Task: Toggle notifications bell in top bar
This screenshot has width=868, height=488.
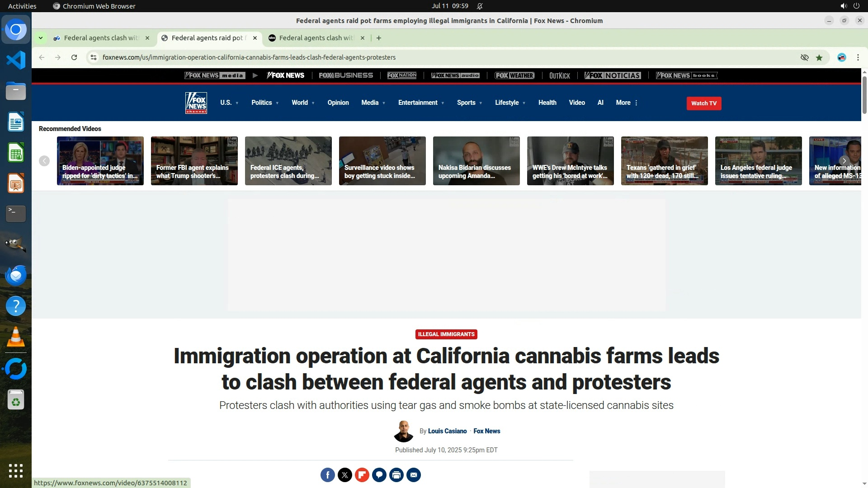Action: (x=480, y=6)
